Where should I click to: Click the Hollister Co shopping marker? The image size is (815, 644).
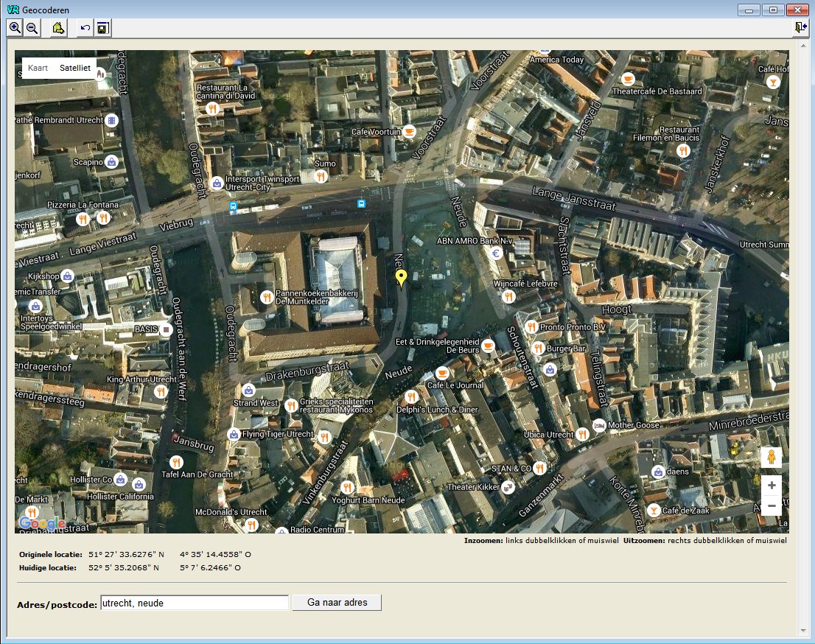point(120,479)
